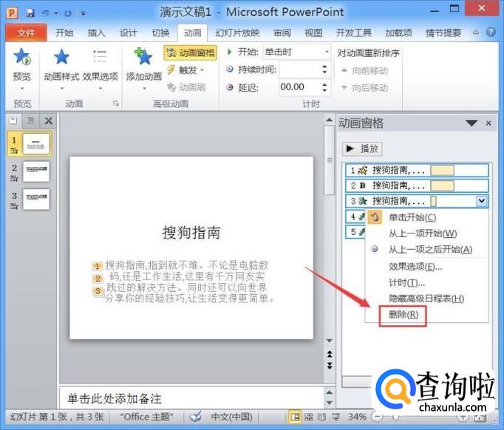Click the Duration input field
Screen dimensions: 504x430
(299, 69)
